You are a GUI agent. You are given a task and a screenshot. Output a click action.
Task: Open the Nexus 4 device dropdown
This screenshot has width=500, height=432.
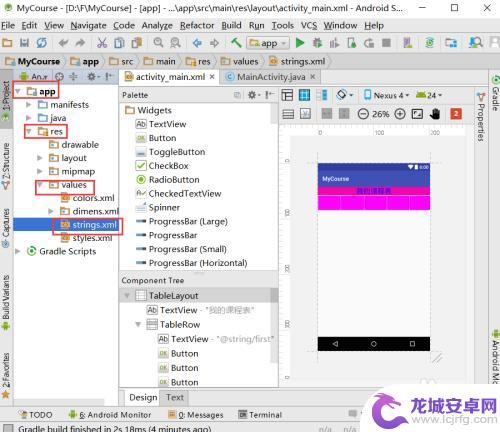(x=386, y=95)
